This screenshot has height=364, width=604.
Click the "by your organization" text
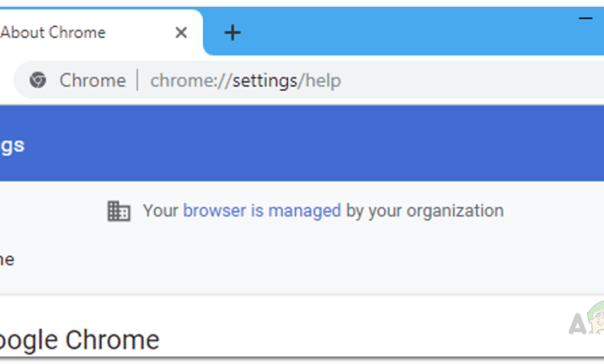pyautogui.click(x=424, y=211)
